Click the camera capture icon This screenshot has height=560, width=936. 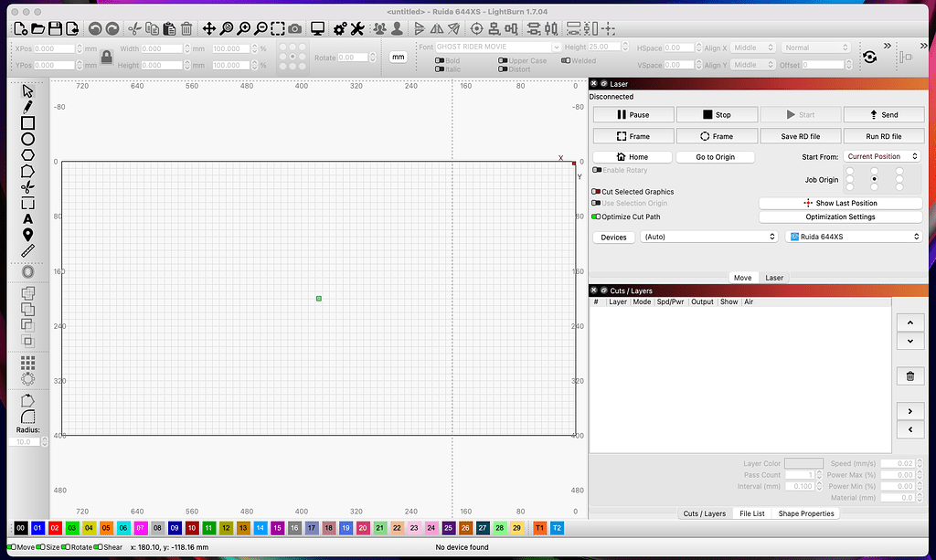(x=294, y=27)
